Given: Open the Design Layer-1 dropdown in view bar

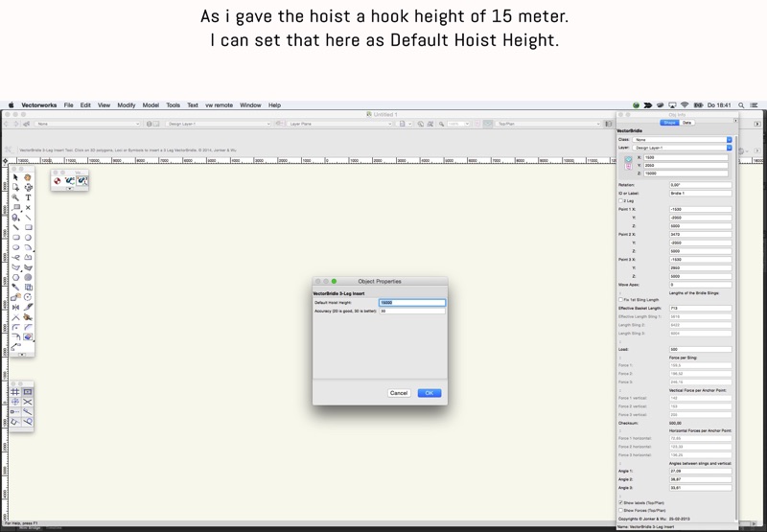Looking at the screenshot, I should point(219,124).
